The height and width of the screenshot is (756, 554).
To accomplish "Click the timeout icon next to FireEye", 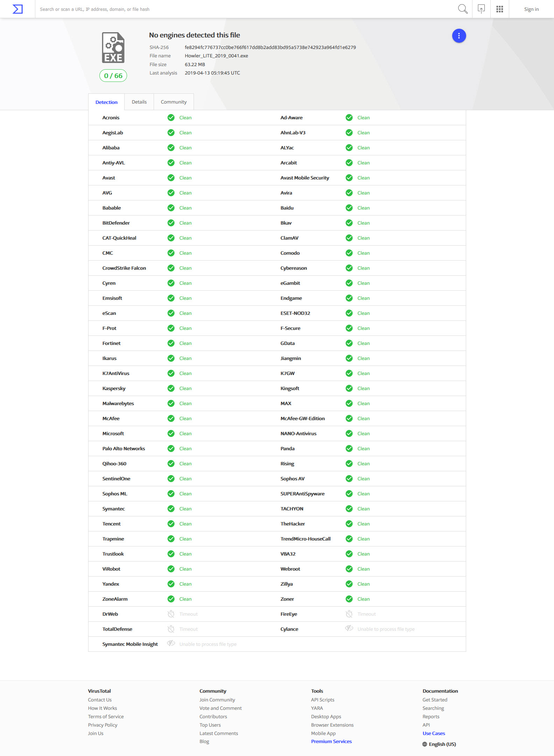I will coord(349,614).
